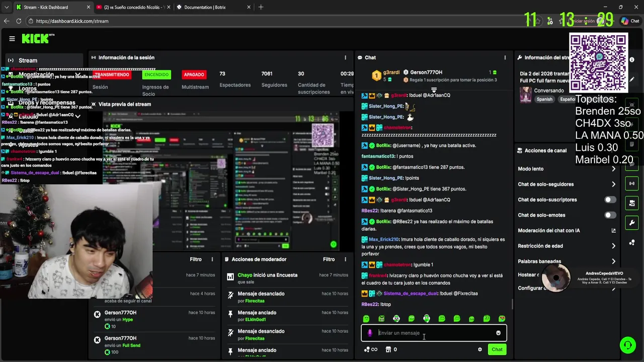Open the emoji picker in the chat input

click(x=498, y=333)
